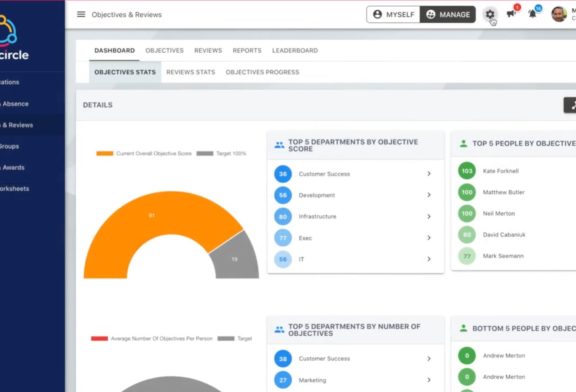Toggle Average Number Of Objectives legend swatch

(99, 338)
